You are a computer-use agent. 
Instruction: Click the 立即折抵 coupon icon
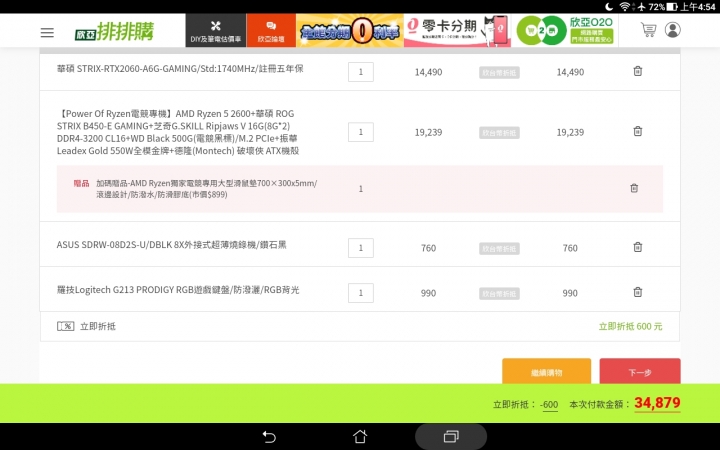click(66, 326)
